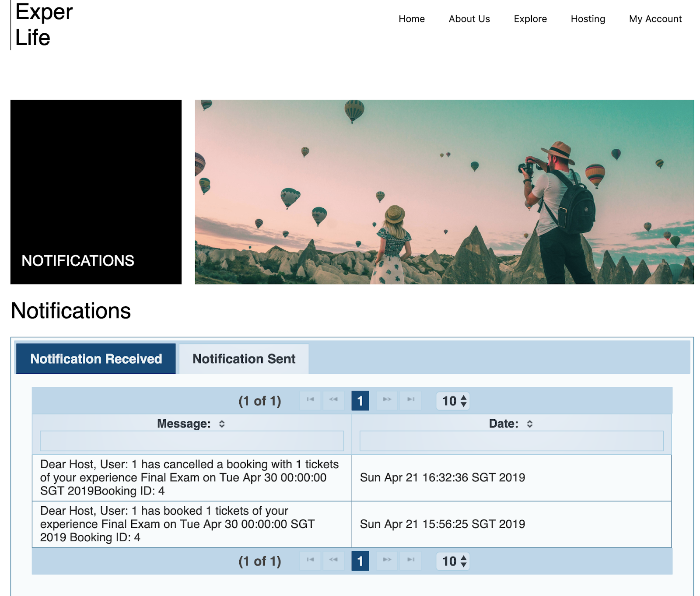Go to first page in bottom paginator

coord(310,561)
